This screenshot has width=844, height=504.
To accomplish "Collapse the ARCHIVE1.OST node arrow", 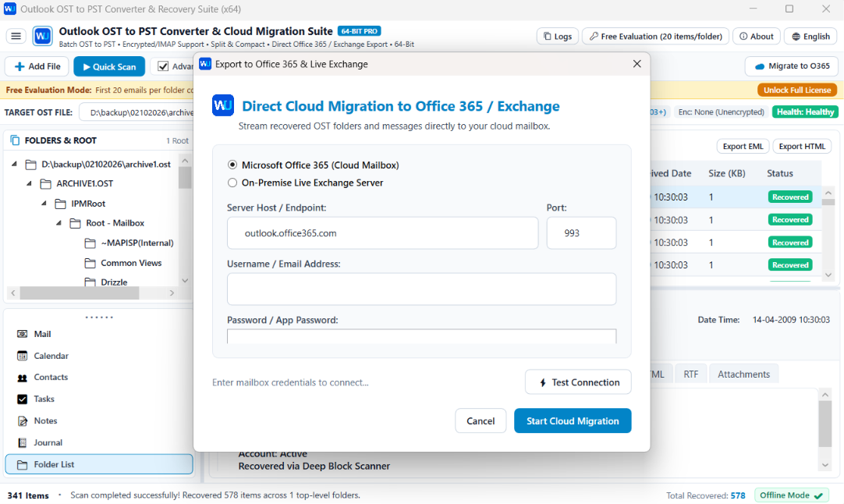I will [x=29, y=183].
